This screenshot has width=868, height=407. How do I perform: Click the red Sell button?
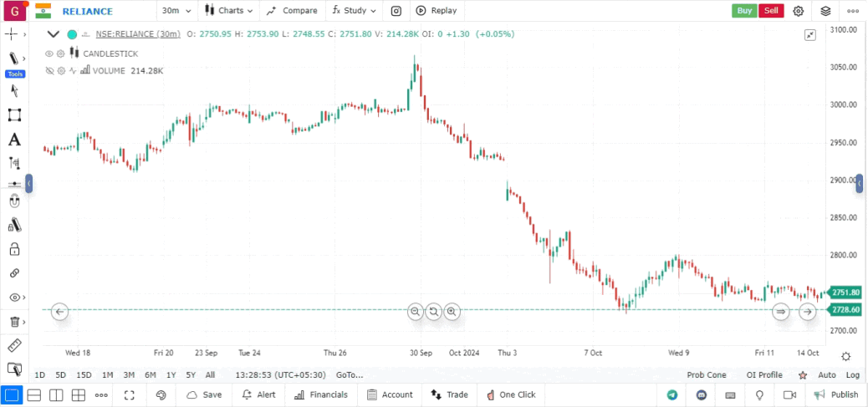click(x=771, y=11)
